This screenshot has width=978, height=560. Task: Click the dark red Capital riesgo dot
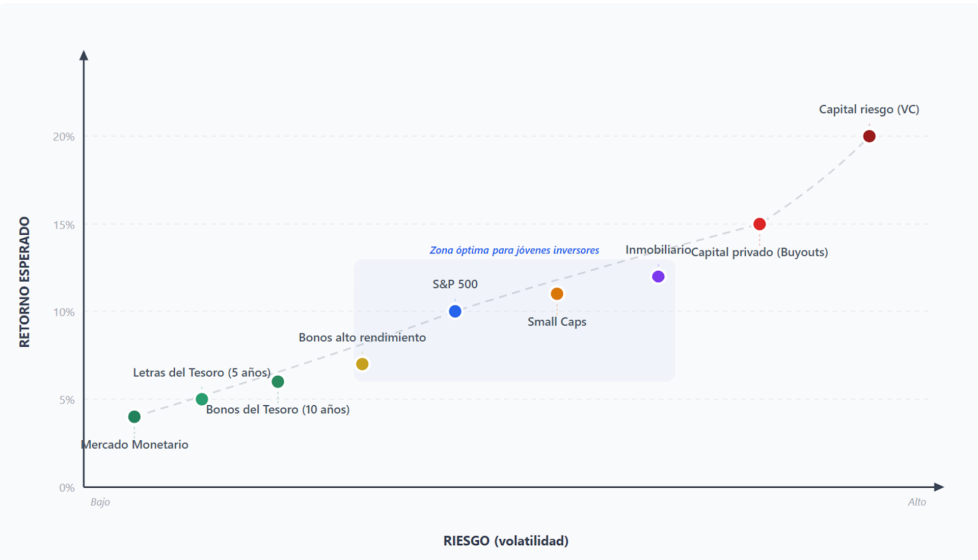coord(870,136)
